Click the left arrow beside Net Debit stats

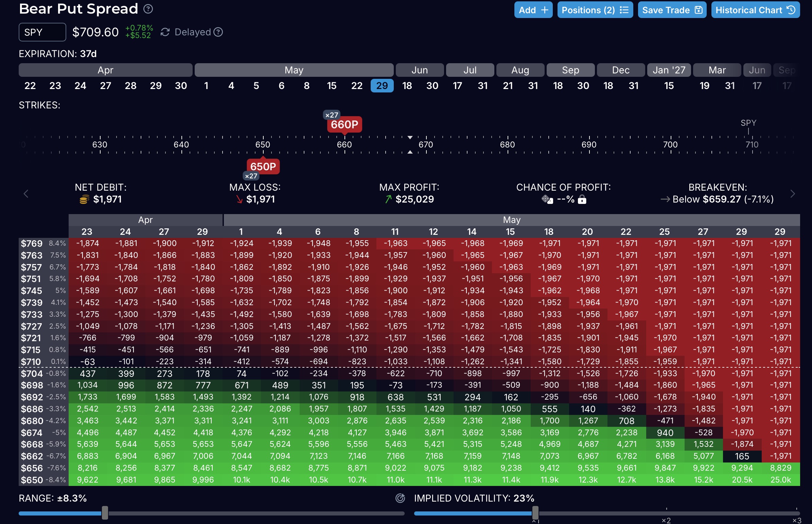[x=26, y=194]
